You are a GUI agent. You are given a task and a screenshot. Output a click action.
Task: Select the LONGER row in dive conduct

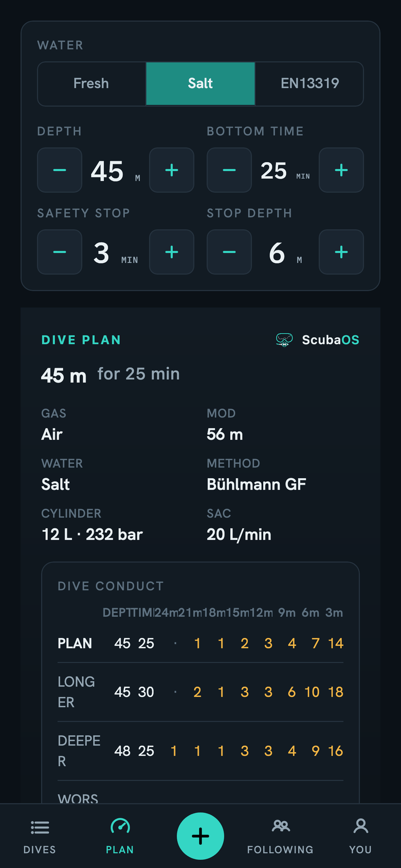[x=200, y=692]
